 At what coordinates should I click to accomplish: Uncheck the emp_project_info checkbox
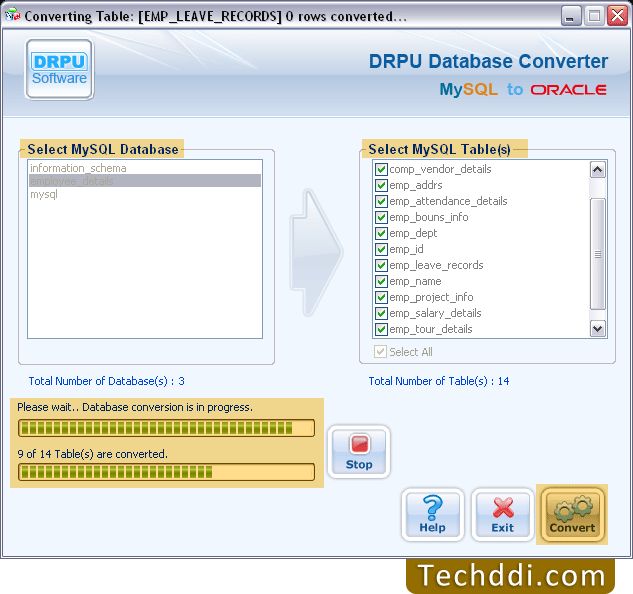point(381,297)
